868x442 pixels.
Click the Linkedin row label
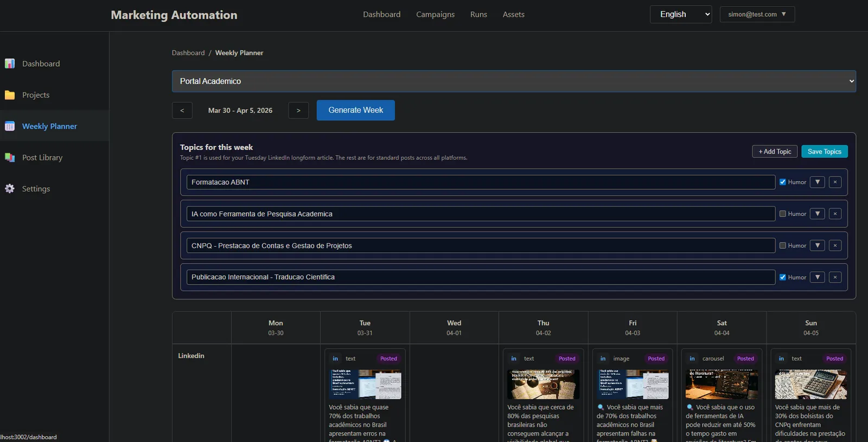pos(191,356)
